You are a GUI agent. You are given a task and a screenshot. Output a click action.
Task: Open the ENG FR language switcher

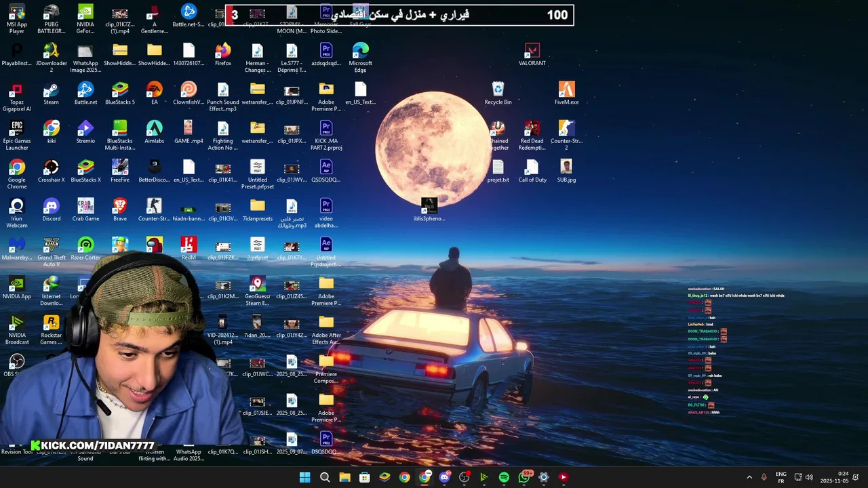pos(781,477)
